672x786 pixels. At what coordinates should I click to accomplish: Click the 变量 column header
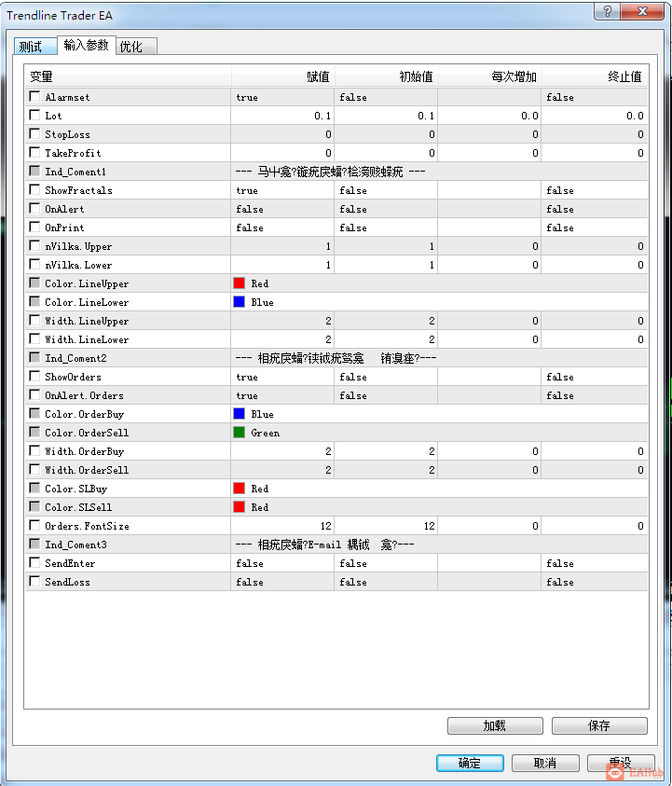coord(128,76)
